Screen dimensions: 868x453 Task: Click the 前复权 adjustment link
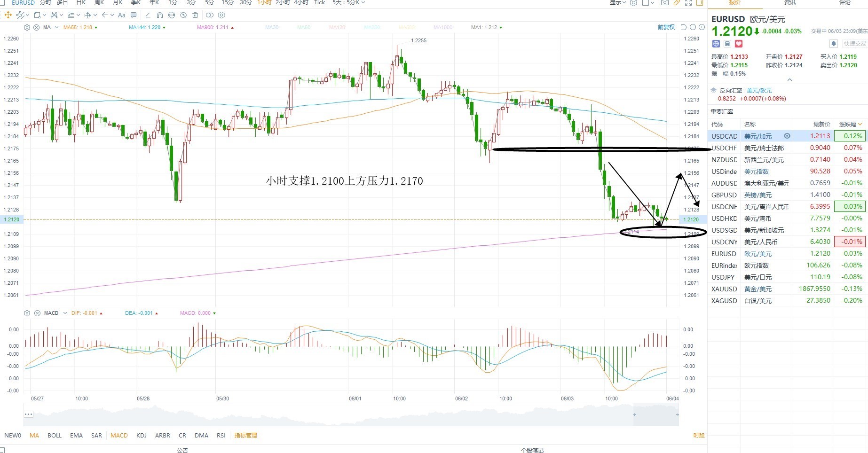[666, 27]
